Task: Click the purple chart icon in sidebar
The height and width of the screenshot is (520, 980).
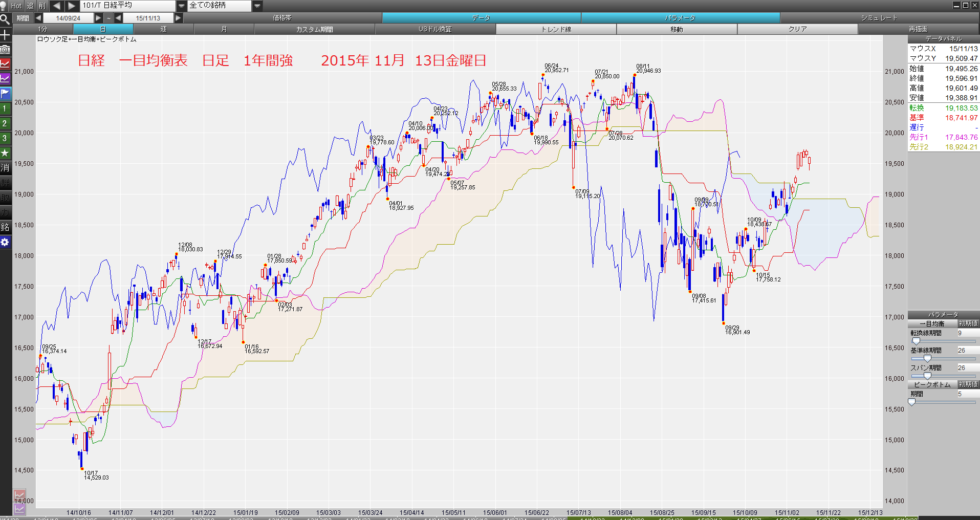Action: click(5, 79)
